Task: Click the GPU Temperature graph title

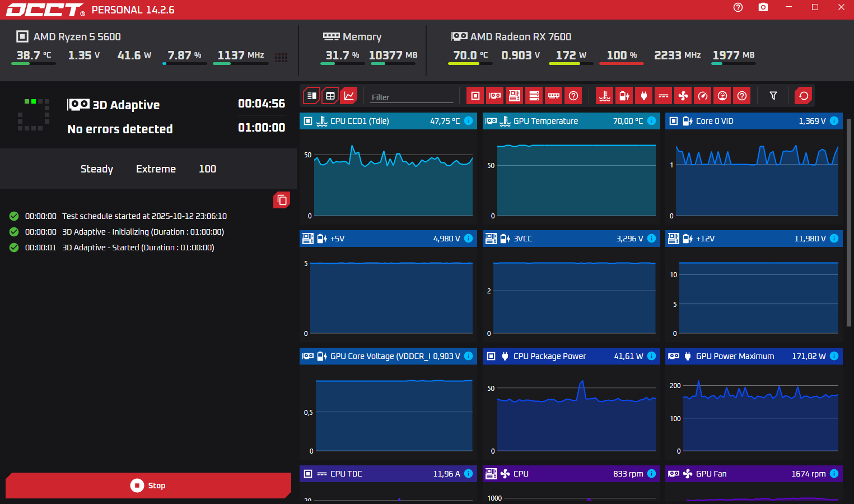Action: pos(545,121)
